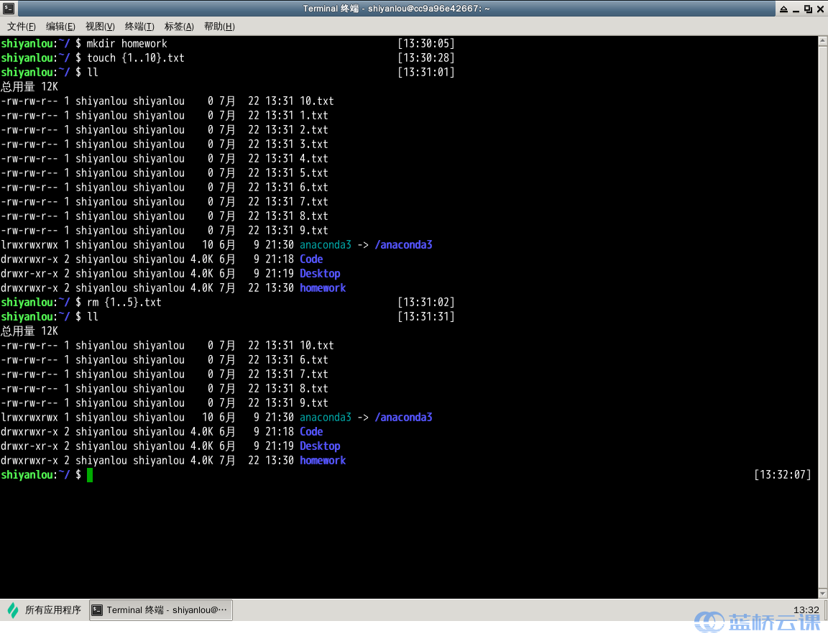Select the Terminal 终端 taskbar button
The height and width of the screenshot is (644, 828).
(161, 610)
